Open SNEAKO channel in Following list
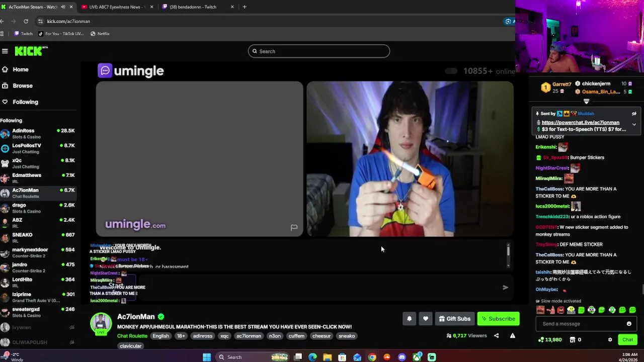Image resolution: width=644 pixels, height=362 pixels. pyautogui.click(x=38, y=237)
